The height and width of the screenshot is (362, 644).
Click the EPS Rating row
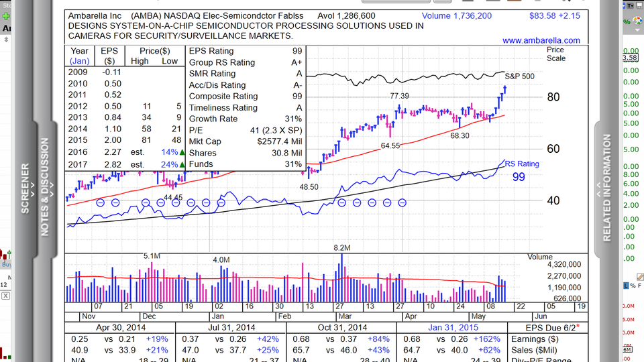(246, 51)
